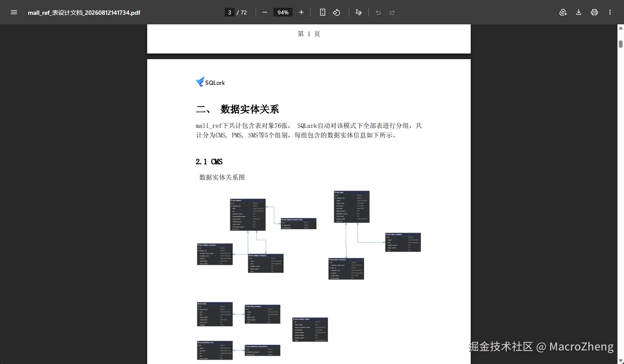The height and width of the screenshot is (364, 624).
Task: Click the "二、 数据实体关系" heading
Action: tap(237, 109)
